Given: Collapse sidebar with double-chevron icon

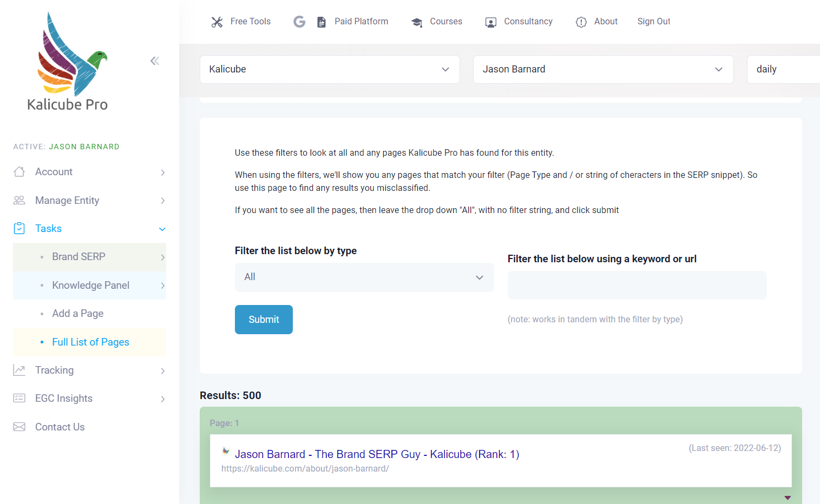Looking at the screenshot, I should point(155,61).
